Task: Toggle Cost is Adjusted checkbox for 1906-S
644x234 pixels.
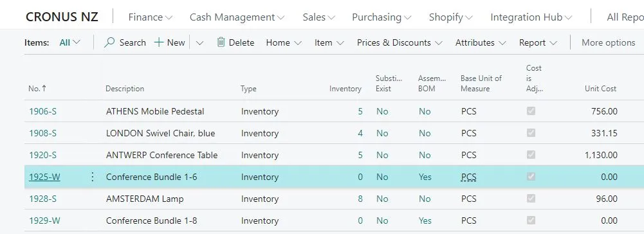Action: pos(531,111)
